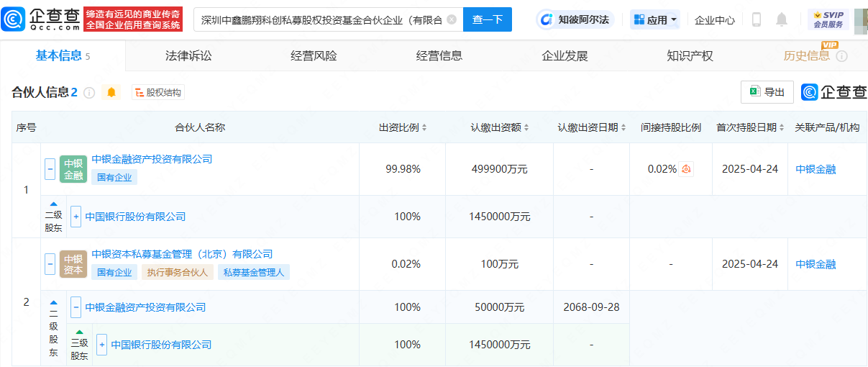Click the orange alert bell near 合伙人信息
868x367 pixels.
(x=111, y=92)
